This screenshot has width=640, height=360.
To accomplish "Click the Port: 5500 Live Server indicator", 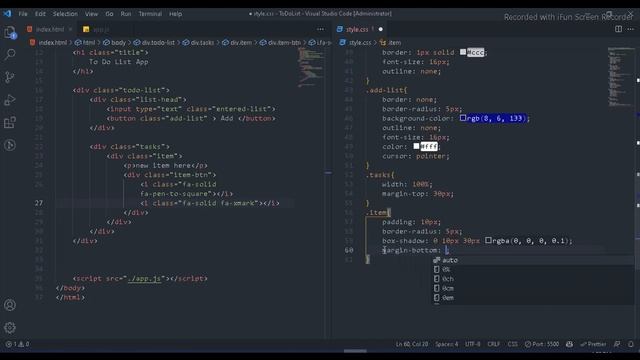I will [542, 344].
